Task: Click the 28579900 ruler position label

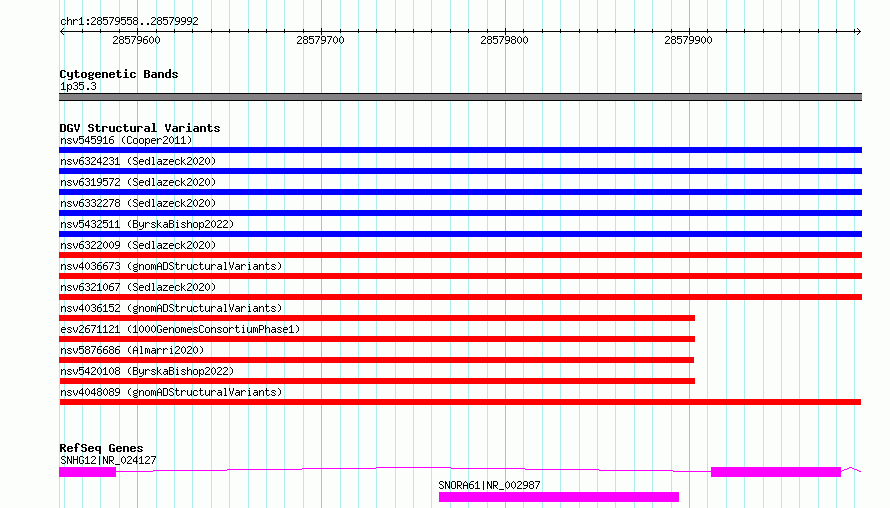Action: [x=688, y=40]
